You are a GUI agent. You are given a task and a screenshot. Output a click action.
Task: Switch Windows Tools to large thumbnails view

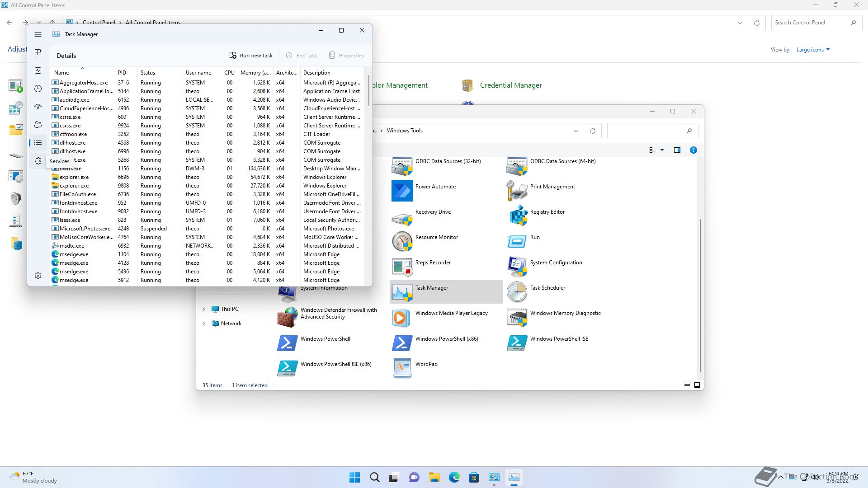click(697, 385)
